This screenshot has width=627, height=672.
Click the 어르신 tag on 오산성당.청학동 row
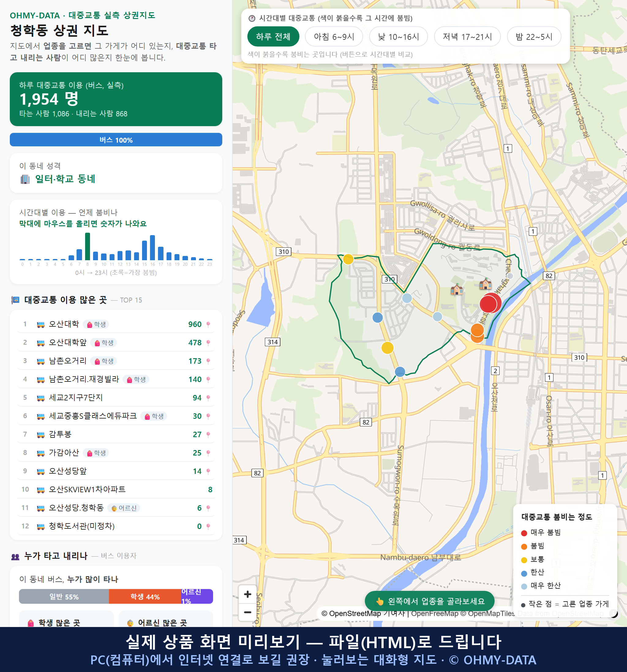click(x=124, y=508)
